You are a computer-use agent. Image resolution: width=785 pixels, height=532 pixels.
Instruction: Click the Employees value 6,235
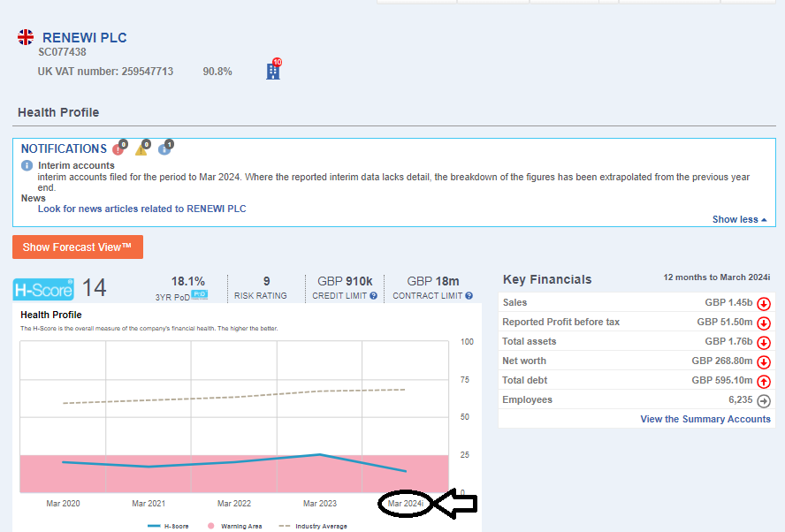(741, 399)
